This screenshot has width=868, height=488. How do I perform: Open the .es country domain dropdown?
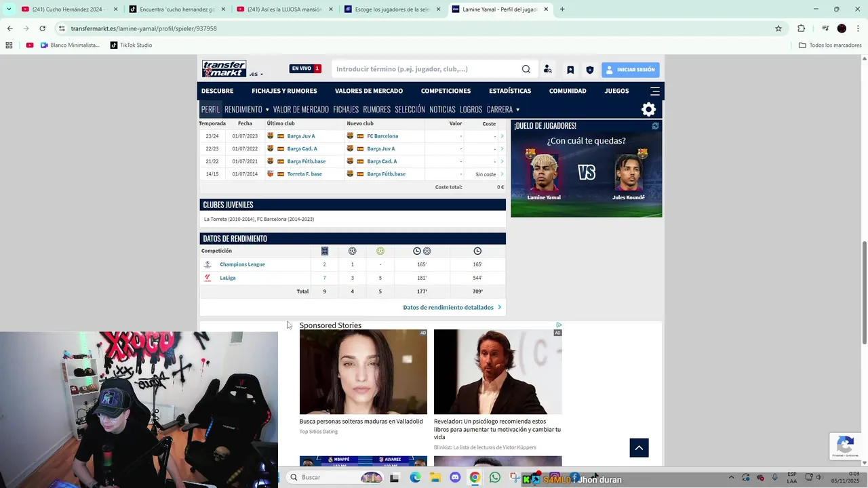click(256, 74)
